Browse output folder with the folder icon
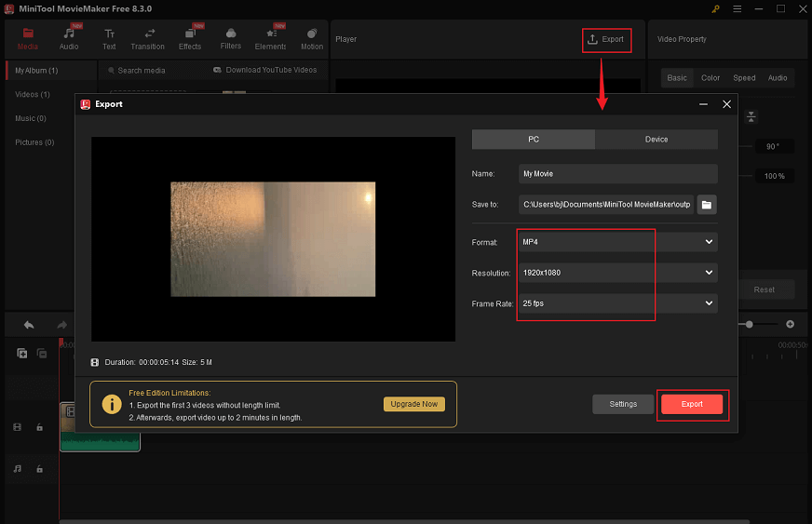Screen dimensions: 812x524 [707, 205]
